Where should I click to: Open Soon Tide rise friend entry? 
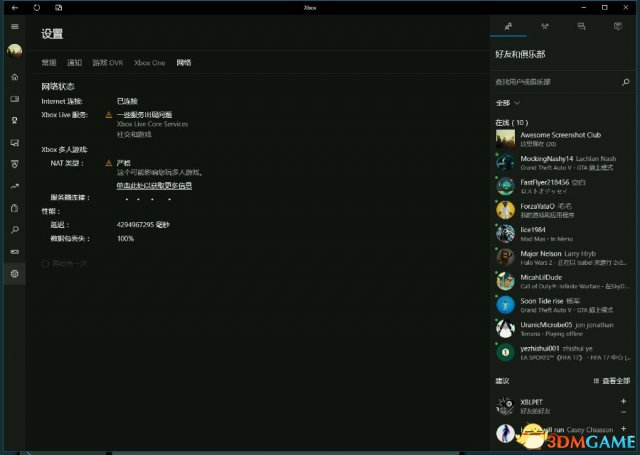[563, 305]
